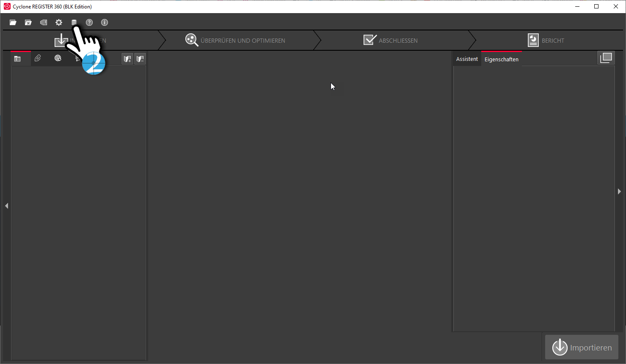Click the database storage icon
Screen dimensions: 626x364
pos(74,22)
